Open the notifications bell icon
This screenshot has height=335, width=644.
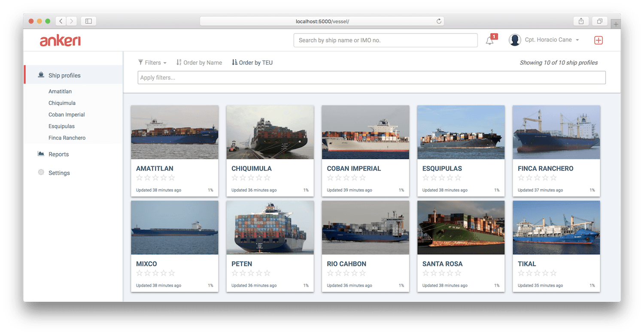pyautogui.click(x=489, y=41)
